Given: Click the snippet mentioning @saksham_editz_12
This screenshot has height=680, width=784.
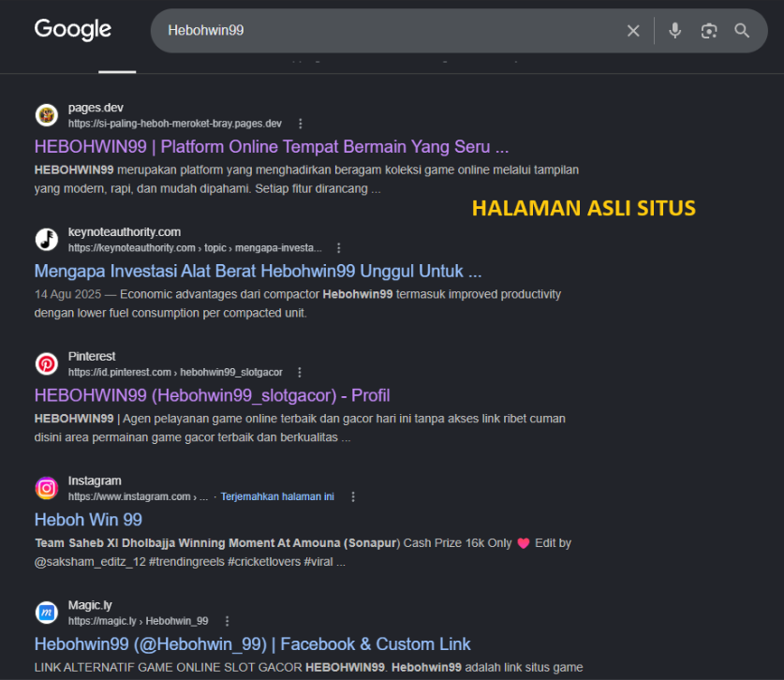Looking at the screenshot, I should pos(303,553).
